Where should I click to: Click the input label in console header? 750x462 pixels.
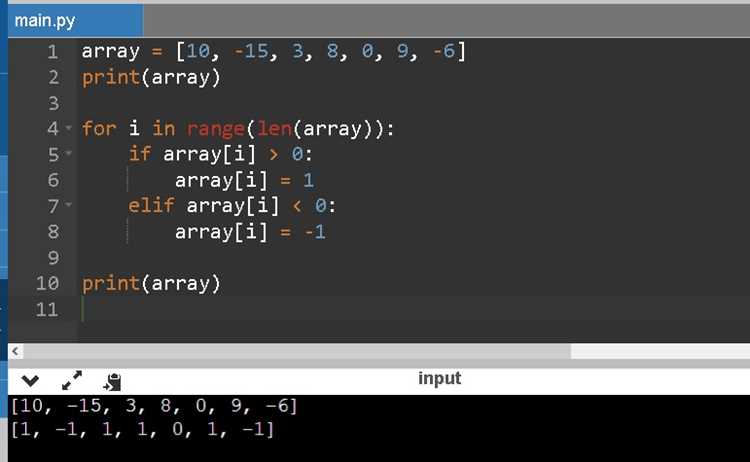click(x=440, y=378)
